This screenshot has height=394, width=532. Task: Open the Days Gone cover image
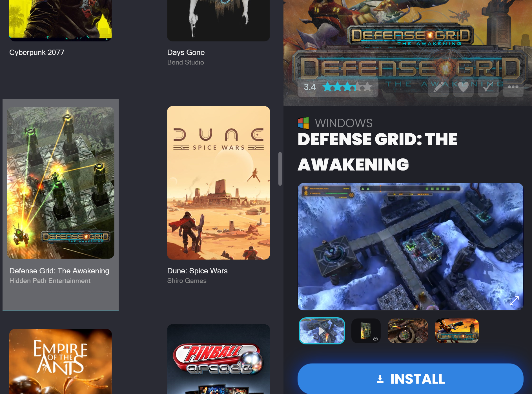coord(218,20)
